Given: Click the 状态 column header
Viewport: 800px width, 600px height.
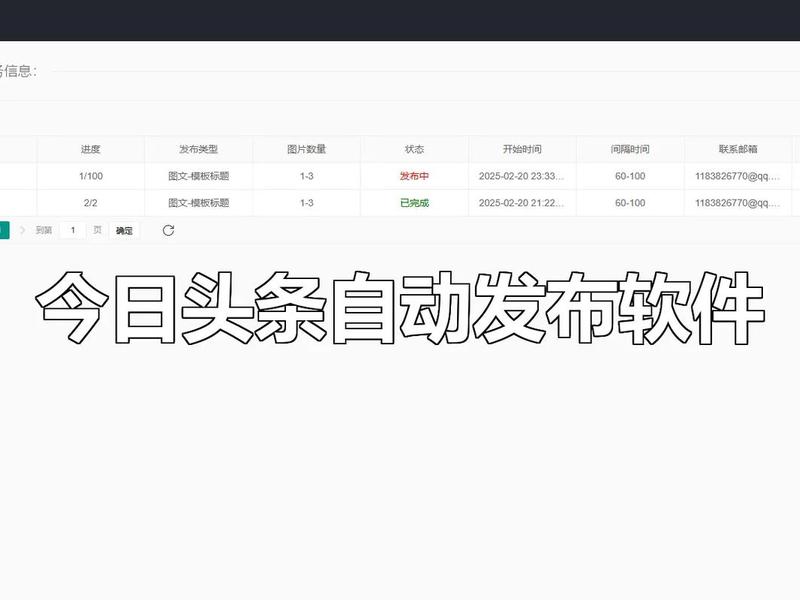Looking at the screenshot, I should pyautogui.click(x=414, y=149).
